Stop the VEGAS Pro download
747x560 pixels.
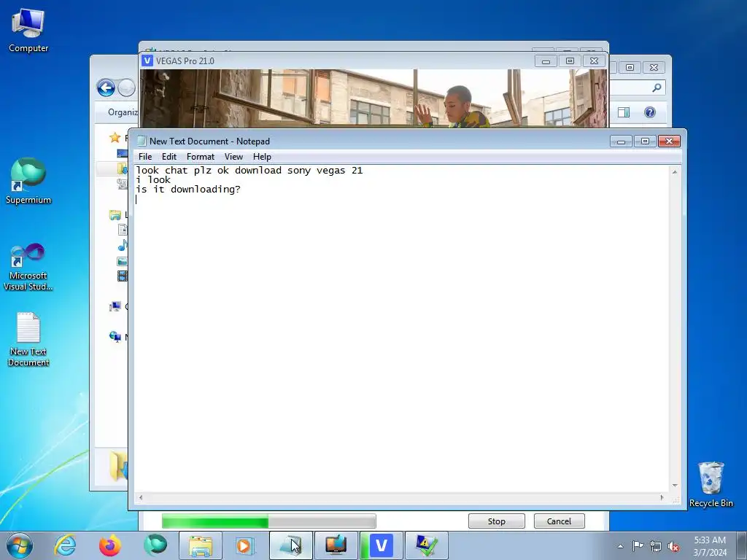point(496,521)
